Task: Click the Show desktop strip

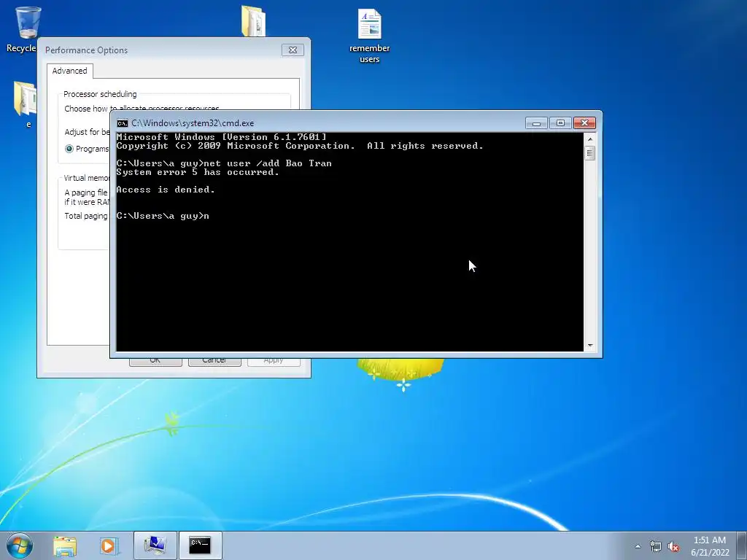Action: pos(742,545)
